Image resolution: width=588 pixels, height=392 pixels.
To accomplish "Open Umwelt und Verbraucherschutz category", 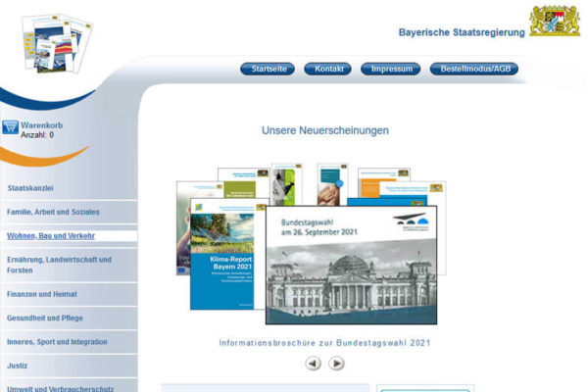I will coord(61,389).
